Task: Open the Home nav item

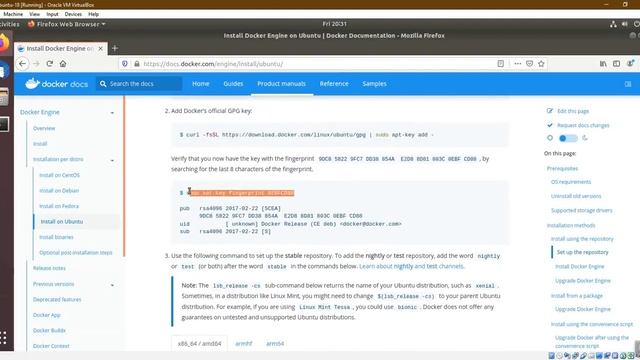Action: point(200,84)
